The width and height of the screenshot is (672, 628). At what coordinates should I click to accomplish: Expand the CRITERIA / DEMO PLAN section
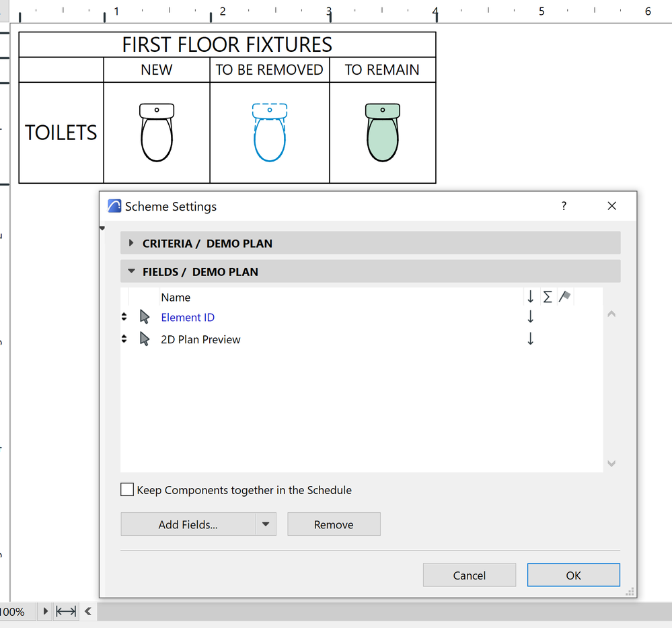coord(131,243)
